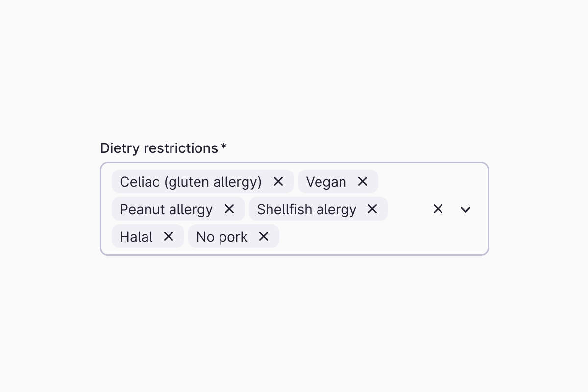Click the Vegan chip label

click(326, 182)
